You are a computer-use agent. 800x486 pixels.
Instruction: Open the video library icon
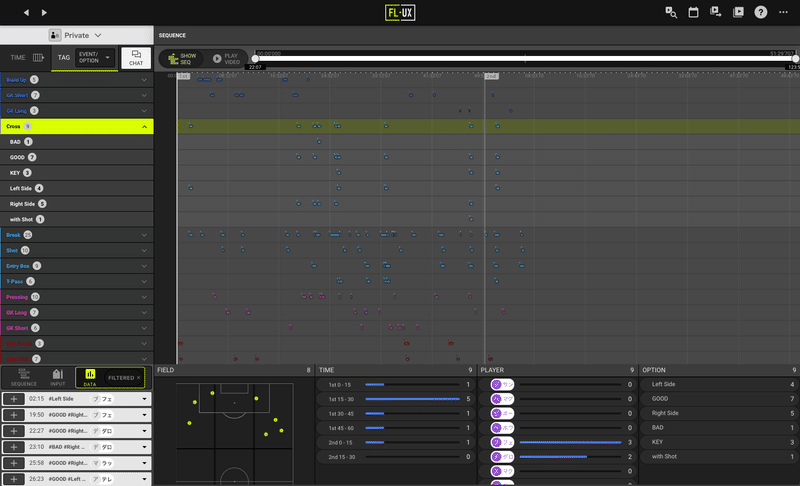(x=738, y=12)
